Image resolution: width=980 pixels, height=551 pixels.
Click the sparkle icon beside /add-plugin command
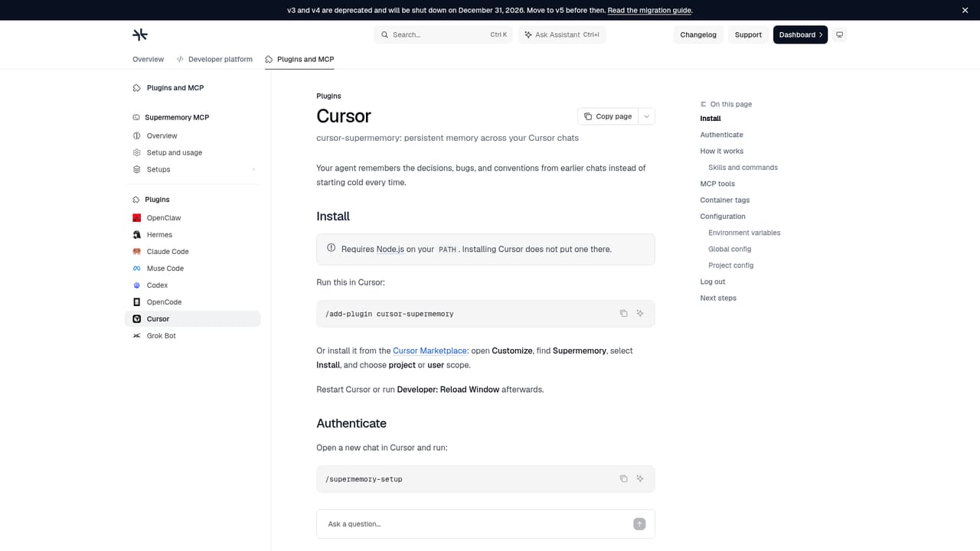[640, 314]
